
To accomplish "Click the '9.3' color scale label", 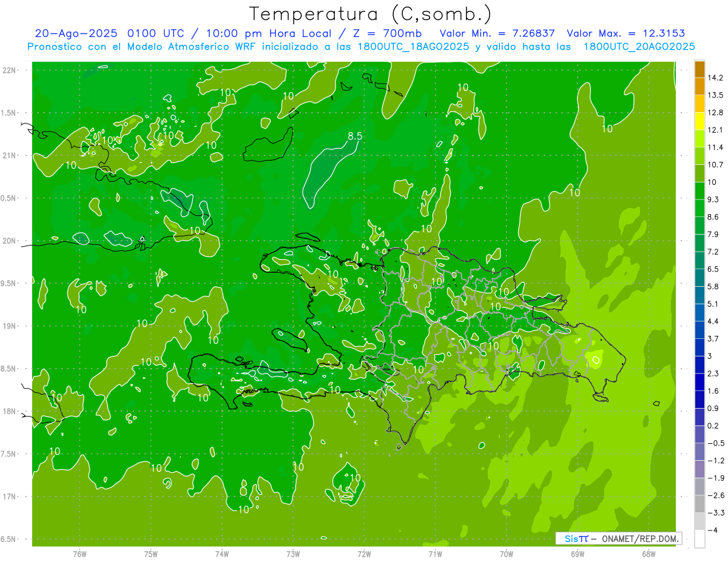I will tap(713, 199).
